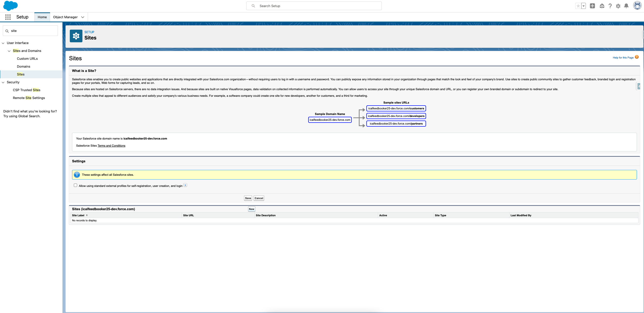Image resolution: width=644 pixels, height=313 pixels.
Task: Enable standard external profiles for self-registration
Action: (75, 185)
